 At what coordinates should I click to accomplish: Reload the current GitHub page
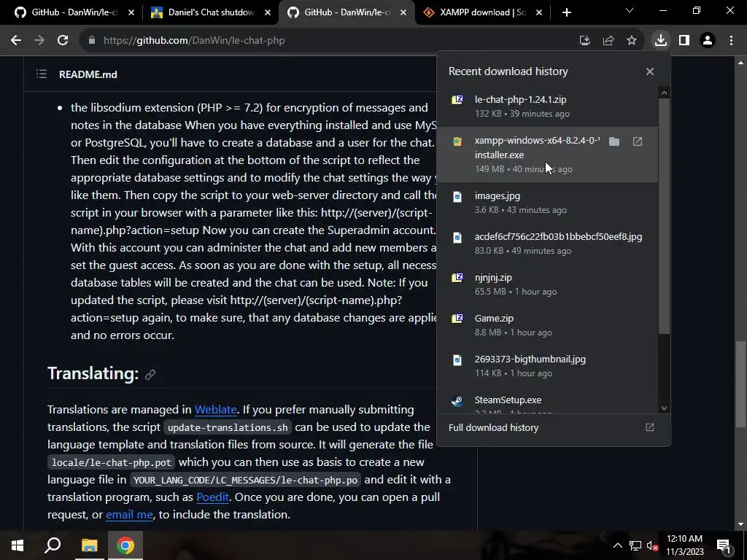(63, 41)
